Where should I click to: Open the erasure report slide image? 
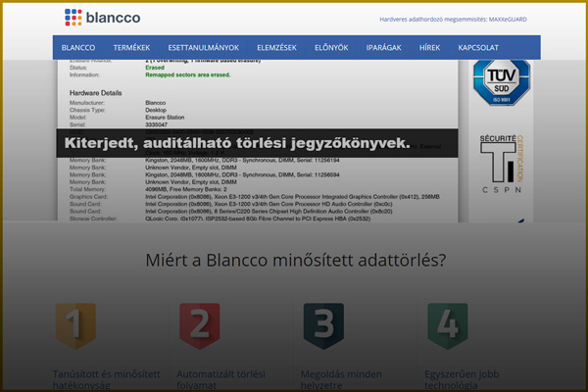[257, 140]
